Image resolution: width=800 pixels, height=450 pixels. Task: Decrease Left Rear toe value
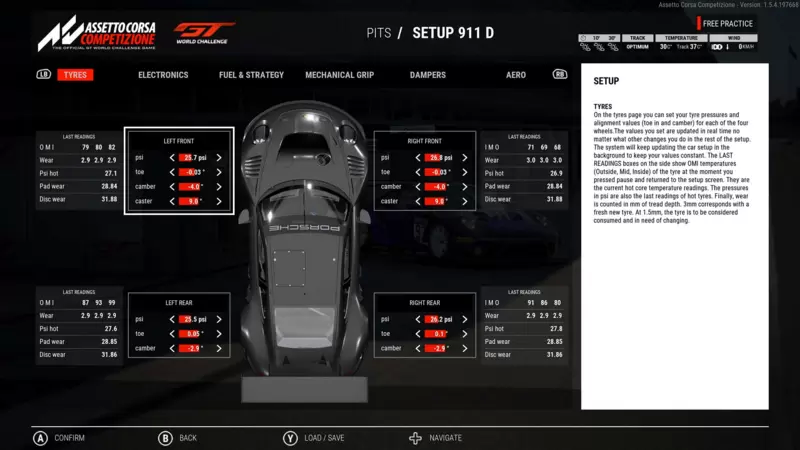[172, 334]
